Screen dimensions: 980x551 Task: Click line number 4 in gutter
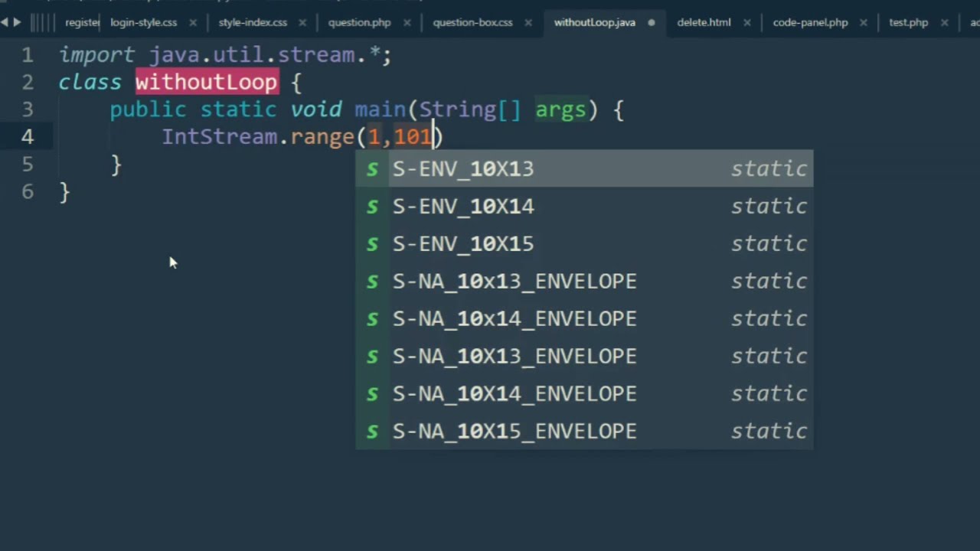point(28,136)
